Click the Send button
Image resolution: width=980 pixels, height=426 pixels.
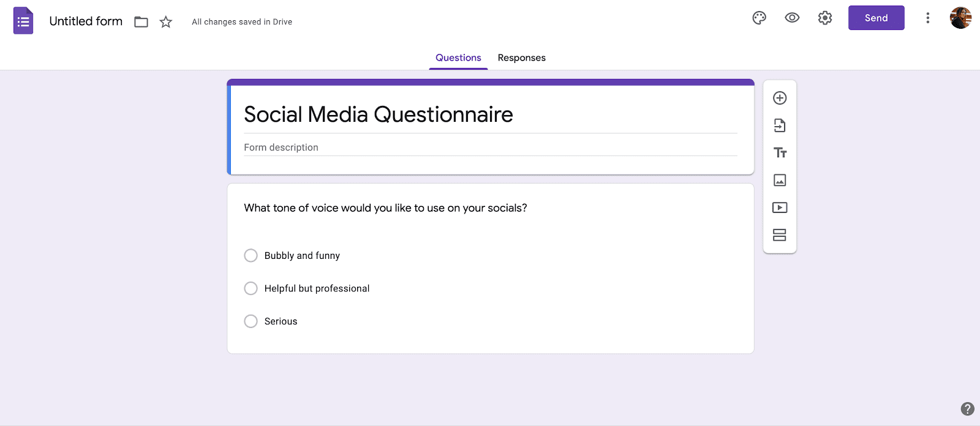pyautogui.click(x=876, y=18)
